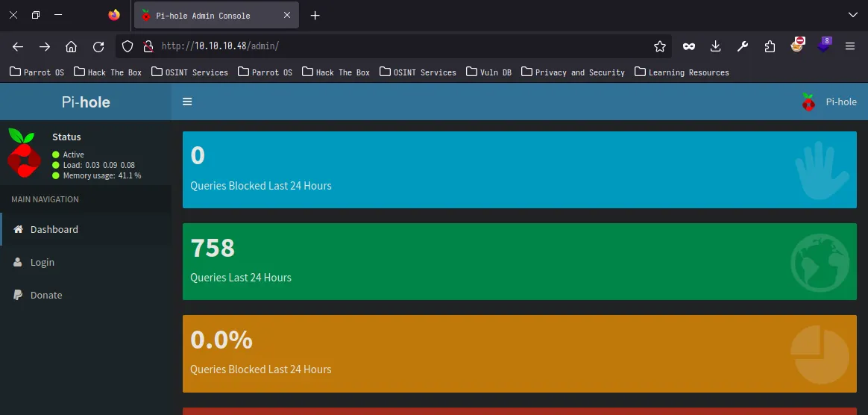This screenshot has height=415, width=868.
Task: Open the Vuln DB bookmarks folder
Action: pyautogui.click(x=489, y=72)
